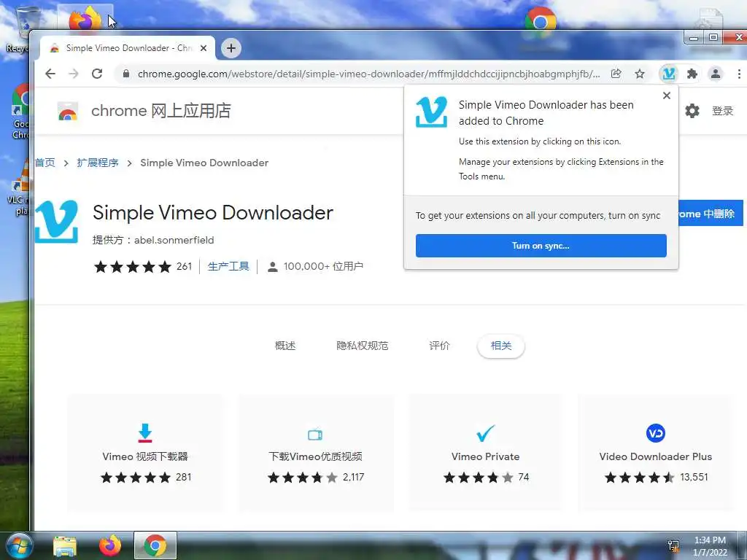Click the five-star rating 261
747x560 pixels.
[142, 266]
